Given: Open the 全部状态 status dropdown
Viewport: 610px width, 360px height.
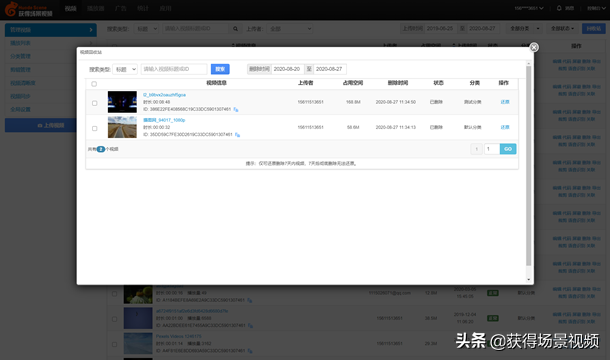Looking at the screenshot, I should [x=563, y=28].
